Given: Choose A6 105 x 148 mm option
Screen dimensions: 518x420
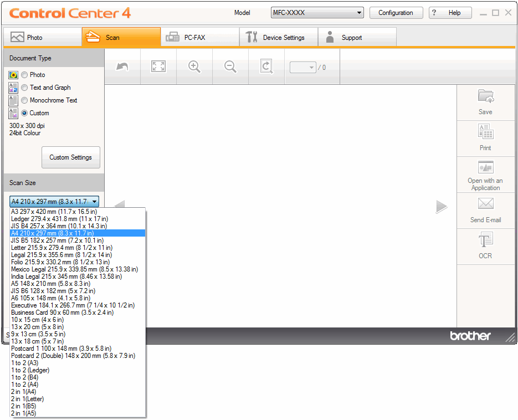Looking at the screenshot, I should tap(78, 298).
